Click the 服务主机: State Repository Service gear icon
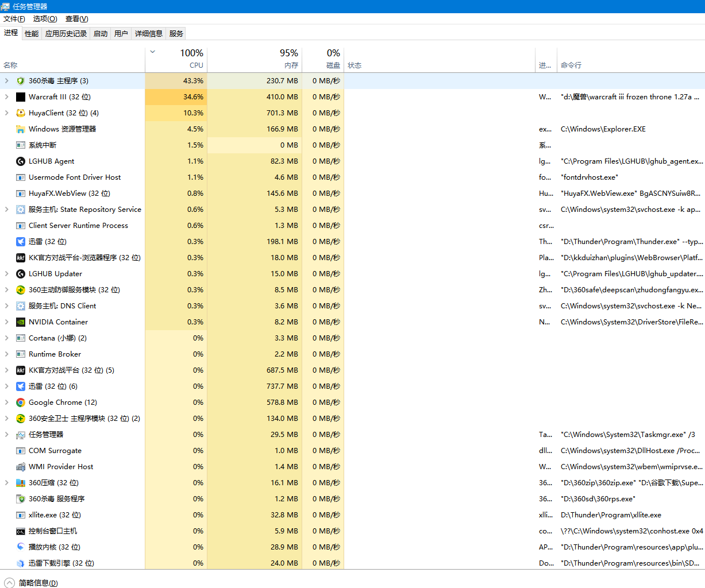Viewport: 705px width, 588px height. pyautogui.click(x=21, y=210)
